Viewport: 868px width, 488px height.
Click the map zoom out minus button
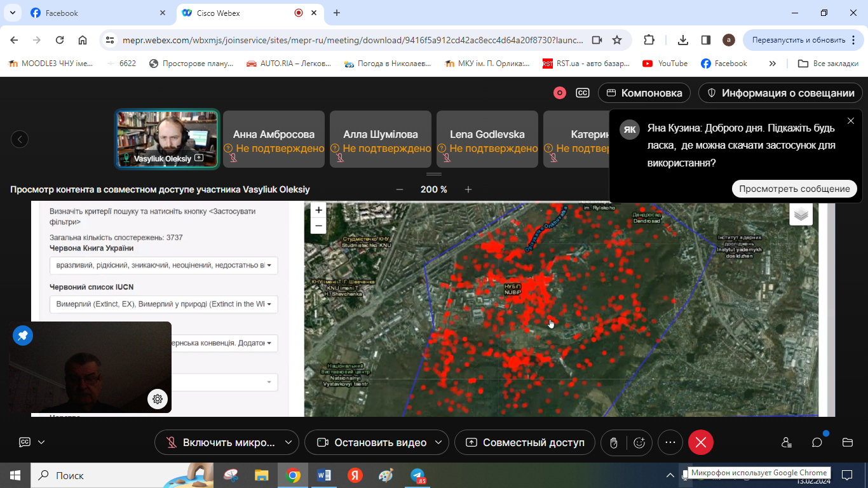tap(318, 226)
